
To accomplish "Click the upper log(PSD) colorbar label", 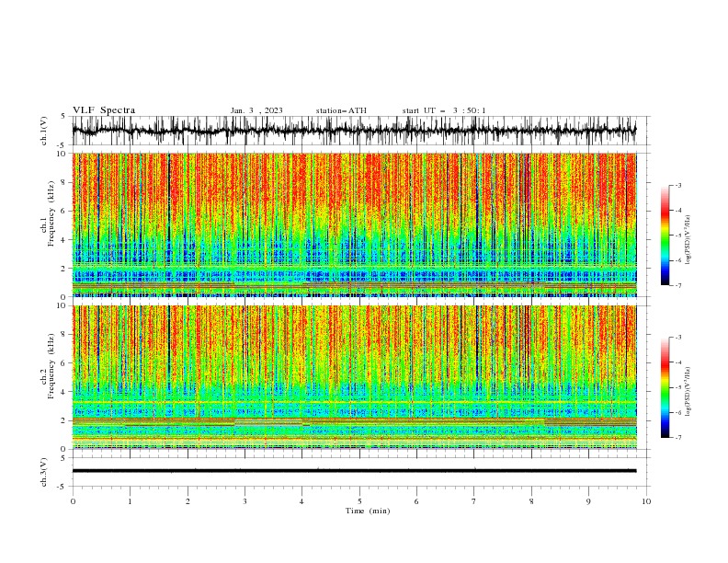I will [688, 240].
